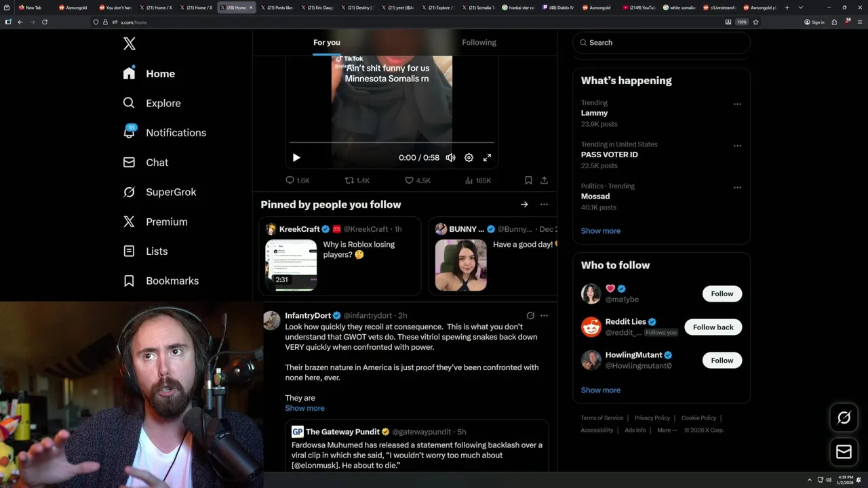
Task: Open the Terms of Service link
Action: tap(601, 418)
